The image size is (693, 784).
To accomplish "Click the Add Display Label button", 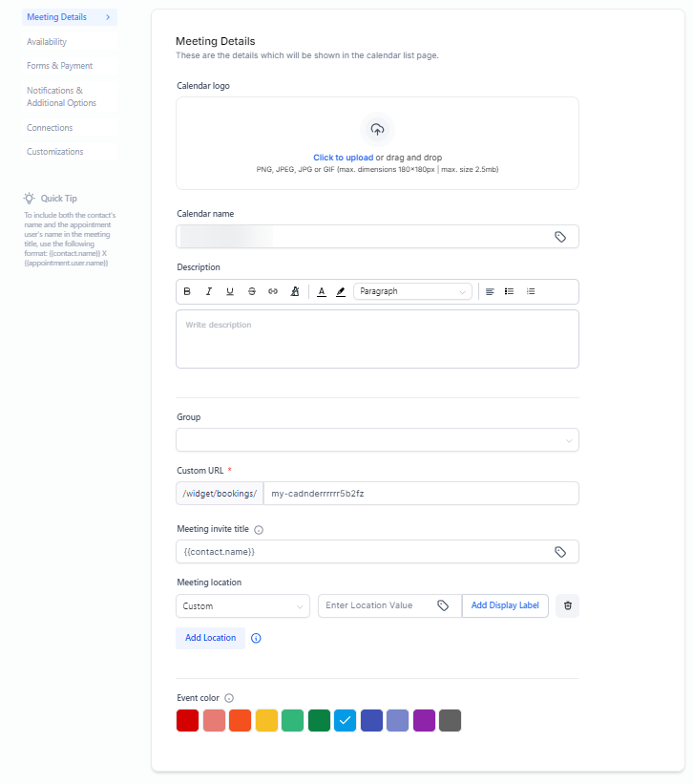I will click(505, 605).
